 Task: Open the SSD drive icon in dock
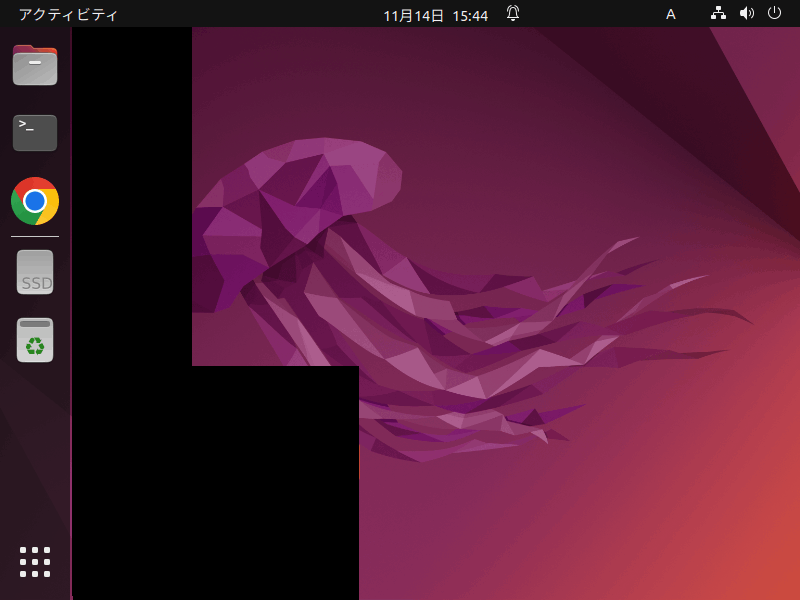coord(35,272)
